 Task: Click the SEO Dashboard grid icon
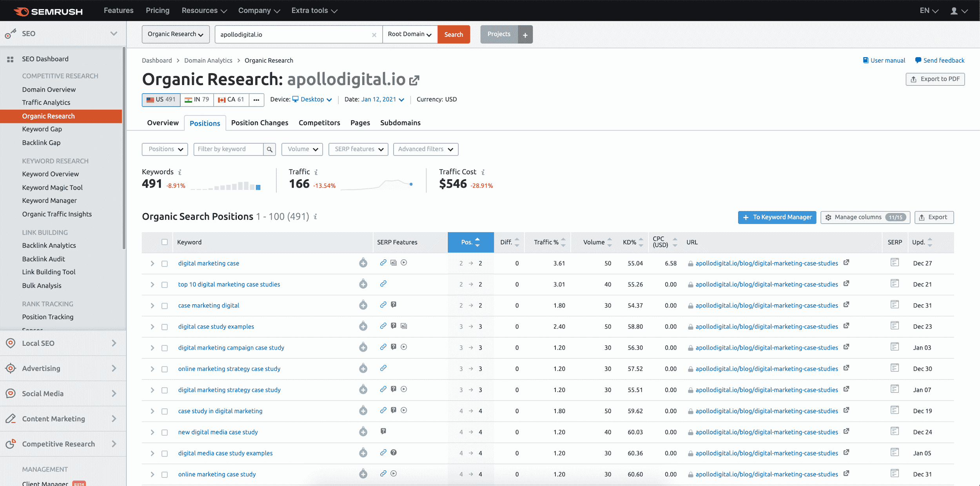click(x=10, y=60)
